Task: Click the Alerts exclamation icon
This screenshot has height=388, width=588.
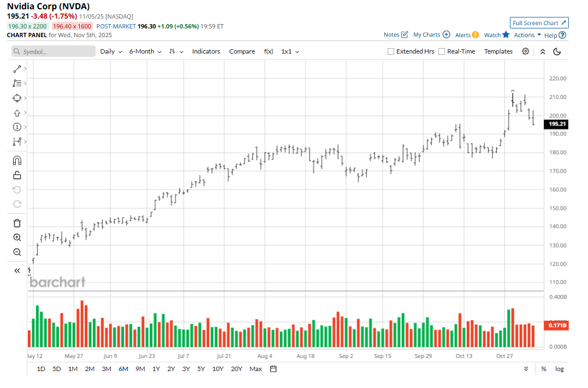Action: click(475, 35)
